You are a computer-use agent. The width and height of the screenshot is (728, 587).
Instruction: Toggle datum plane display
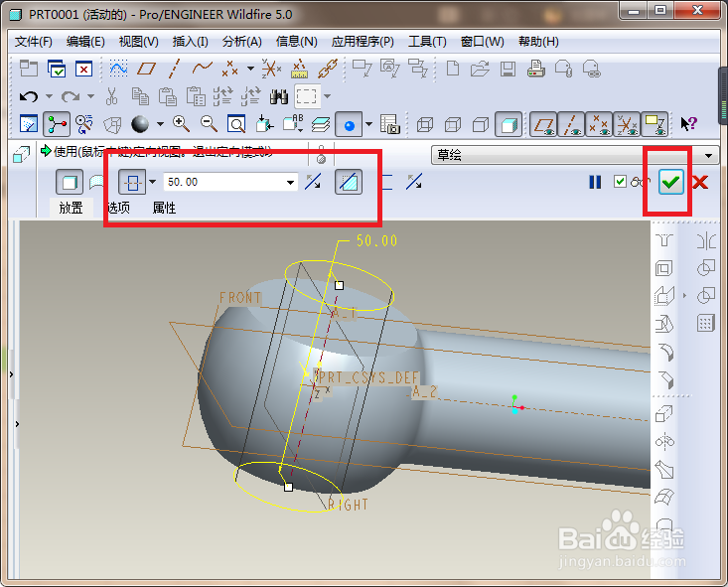tap(543, 124)
